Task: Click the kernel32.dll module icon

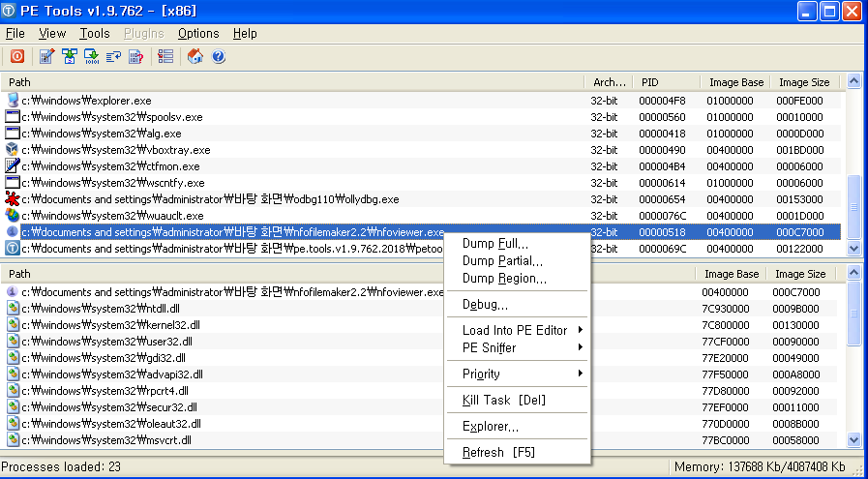Action: [x=13, y=324]
